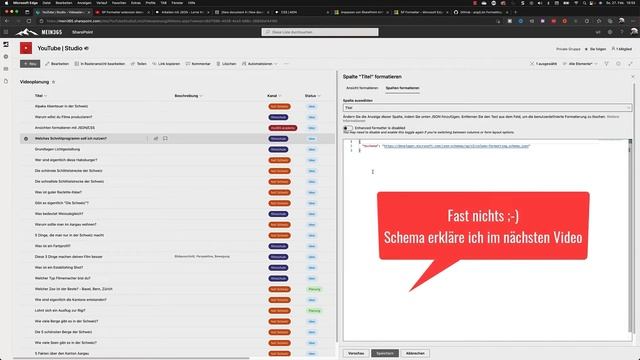Click Kommentar in the command bar
The width and height of the screenshot is (640, 360).
pos(198,64)
